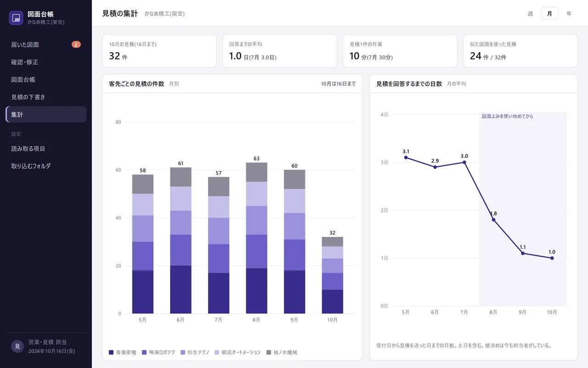
Task: Open 読み取る項目 settings
Action: point(46,149)
